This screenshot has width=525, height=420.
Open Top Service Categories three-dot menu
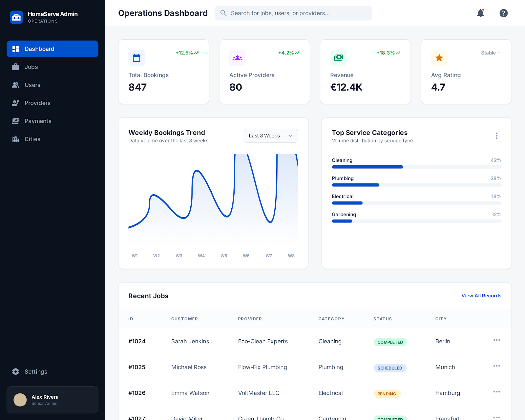[x=496, y=136]
